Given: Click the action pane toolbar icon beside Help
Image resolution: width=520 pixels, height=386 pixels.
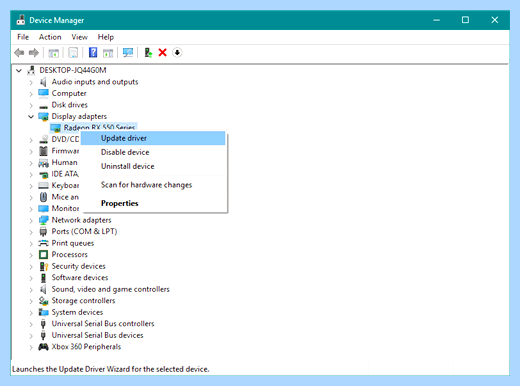Looking at the screenshot, I should click(x=108, y=53).
